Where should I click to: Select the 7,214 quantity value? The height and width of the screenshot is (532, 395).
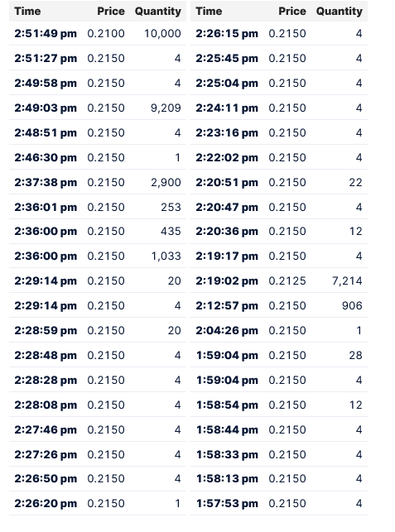tap(347, 281)
